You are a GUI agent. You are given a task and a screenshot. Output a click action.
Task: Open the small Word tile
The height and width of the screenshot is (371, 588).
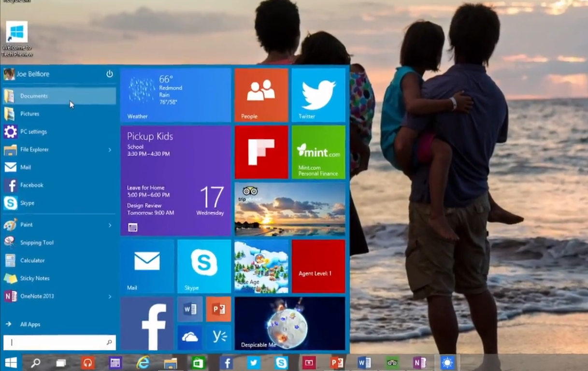[190, 309]
